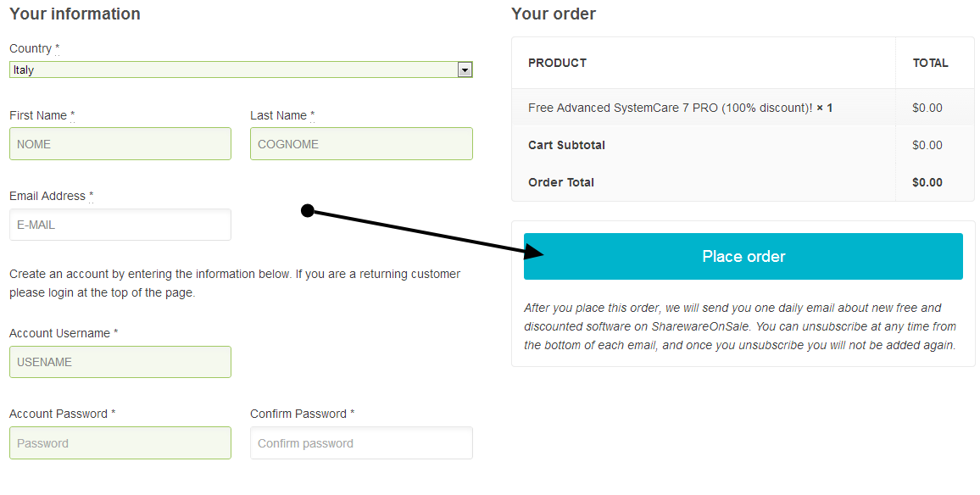
Task: Click the First Name label text
Action: pyautogui.click(x=38, y=115)
